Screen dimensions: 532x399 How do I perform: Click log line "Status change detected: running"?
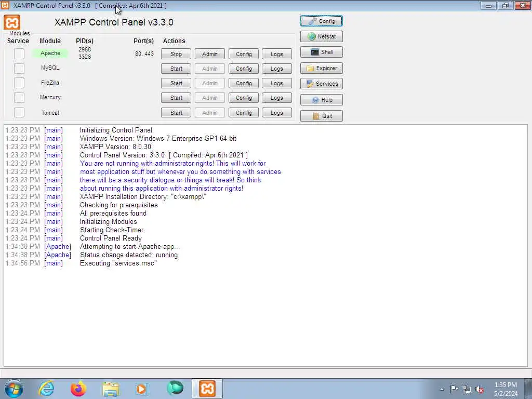pyautogui.click(x=129, y=255)
